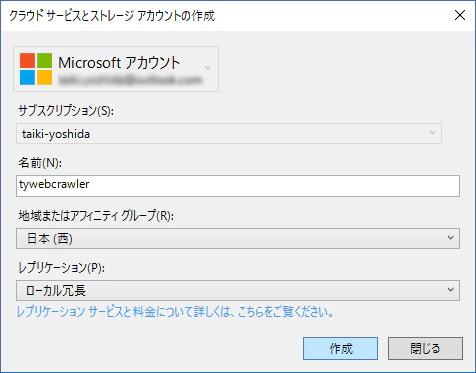Viewport: 476px width, 373px height.
Task: Click the dialog title クラウド サービスとストレージ アカウントの作成
Action: [112, 16]
